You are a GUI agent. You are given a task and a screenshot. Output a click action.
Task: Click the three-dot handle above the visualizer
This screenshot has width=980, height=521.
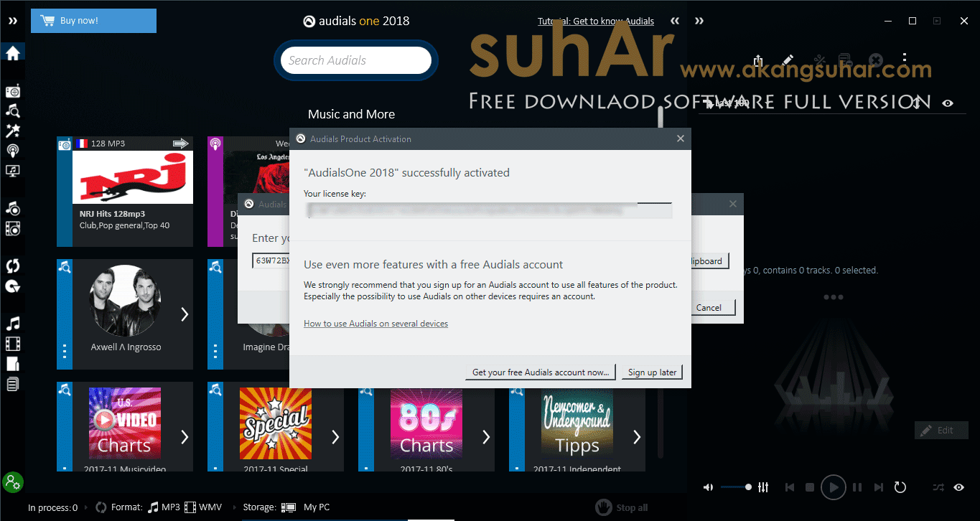click(x=833, y=297)
